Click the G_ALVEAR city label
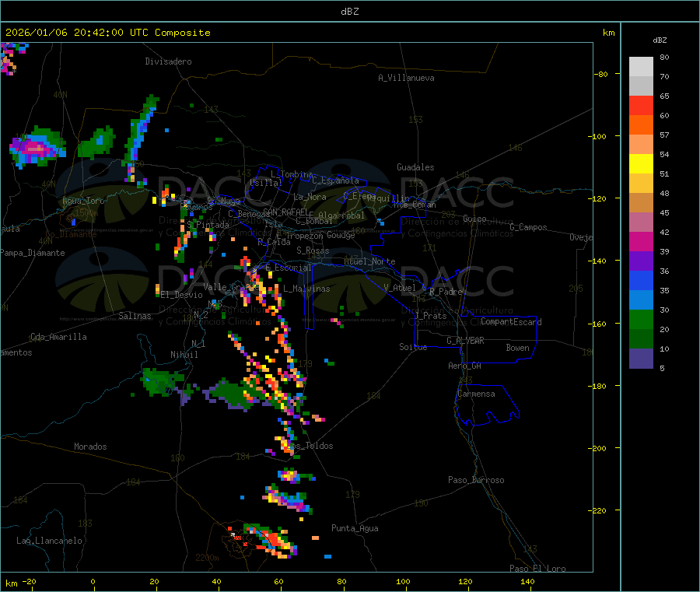700x592 pixels. tap(465, 341)
